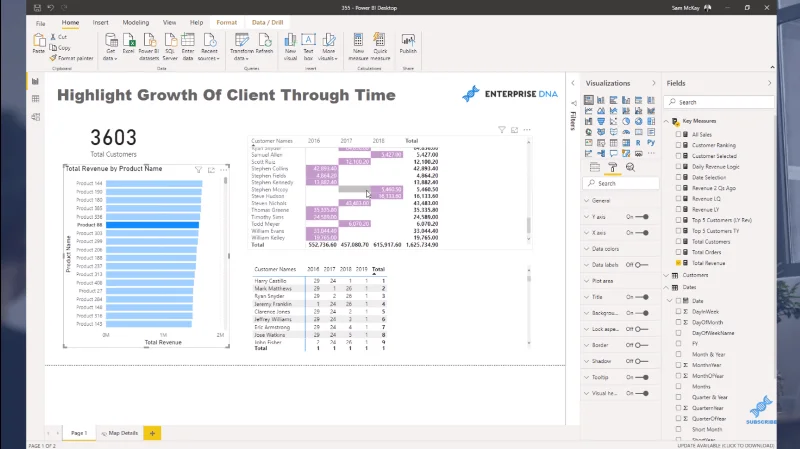Switch to the Modeling ribbon tab
Viewport: 800px width, 449px height.
point(136,22)
